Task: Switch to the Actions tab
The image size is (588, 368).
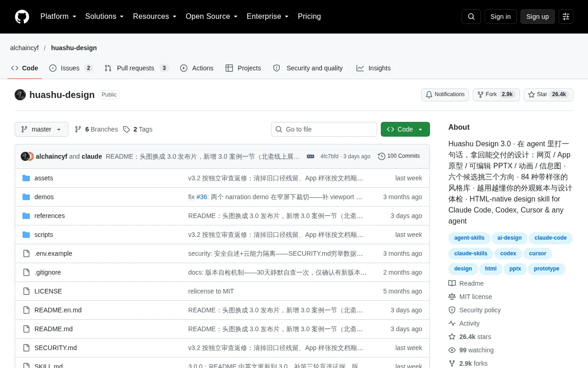Action: point(197,68)
